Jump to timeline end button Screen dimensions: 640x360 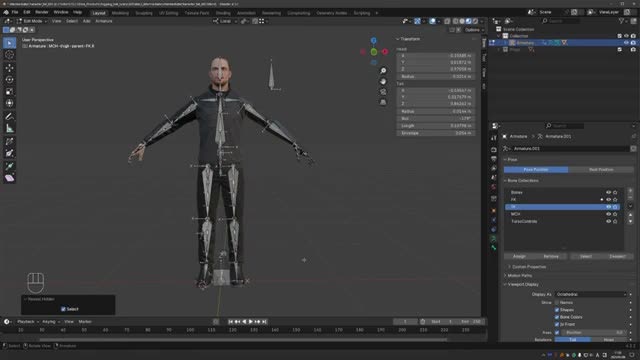coord(264,322)
